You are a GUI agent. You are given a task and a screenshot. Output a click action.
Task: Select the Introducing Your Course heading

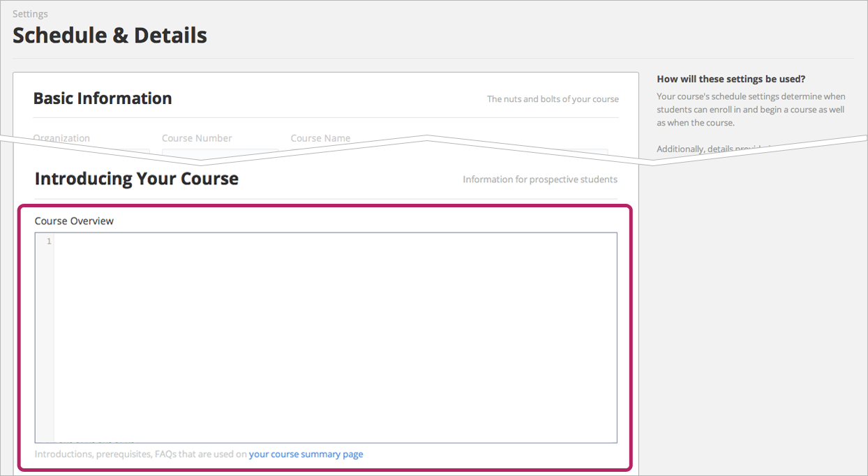[137, 179]
